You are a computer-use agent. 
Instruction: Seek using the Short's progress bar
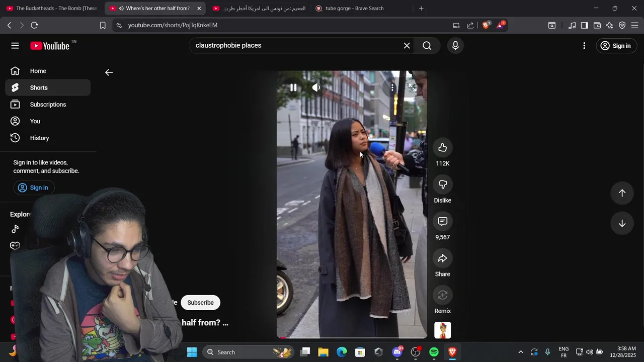352,337
